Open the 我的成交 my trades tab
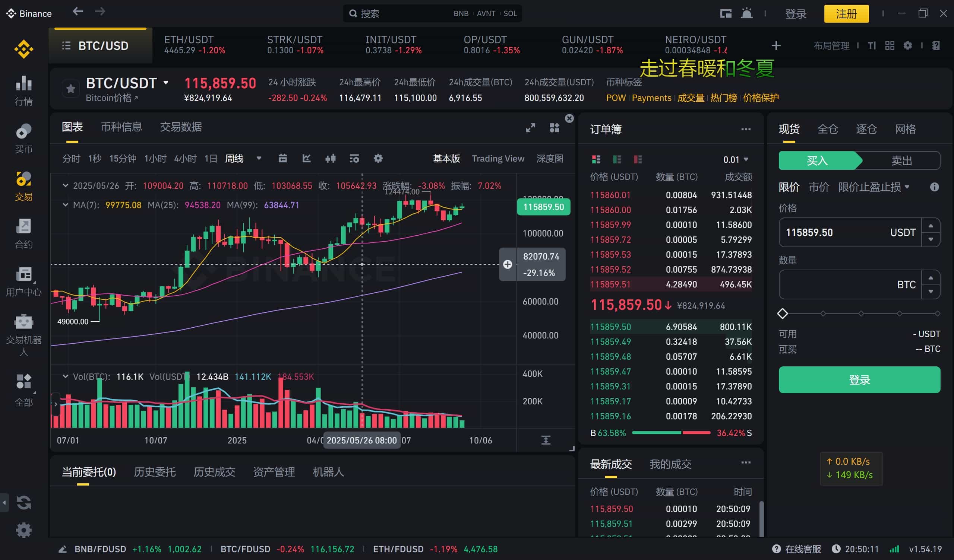 (x=670, y=464)
